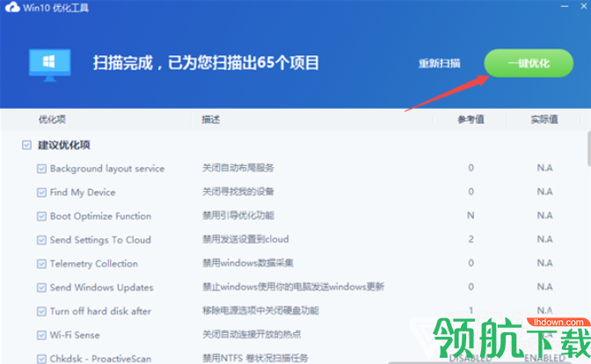
Task: Click the 参考值 column header
Action: (471, 120)
